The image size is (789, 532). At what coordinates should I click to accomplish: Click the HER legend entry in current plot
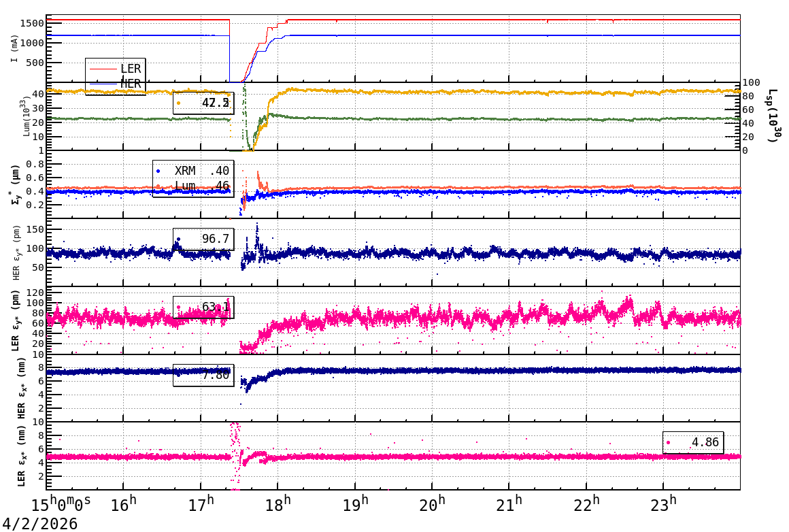[x=115, y=84]
